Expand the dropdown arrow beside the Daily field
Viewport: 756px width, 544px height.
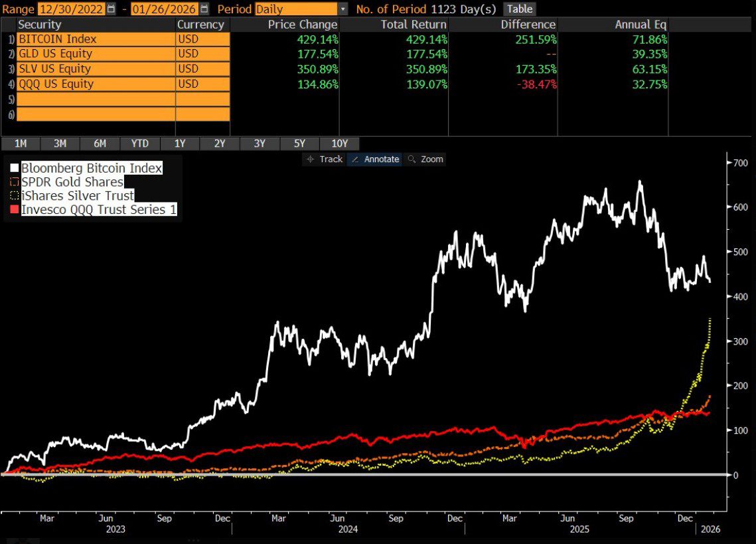(x=342, y=9)
